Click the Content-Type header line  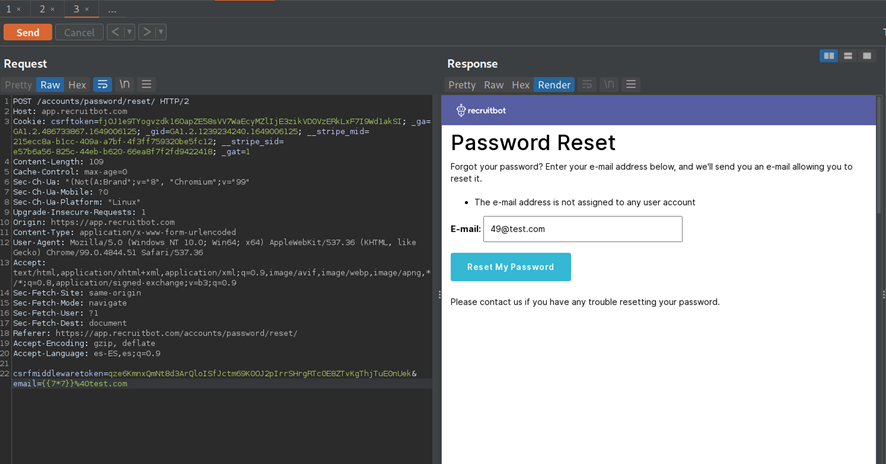124,232
